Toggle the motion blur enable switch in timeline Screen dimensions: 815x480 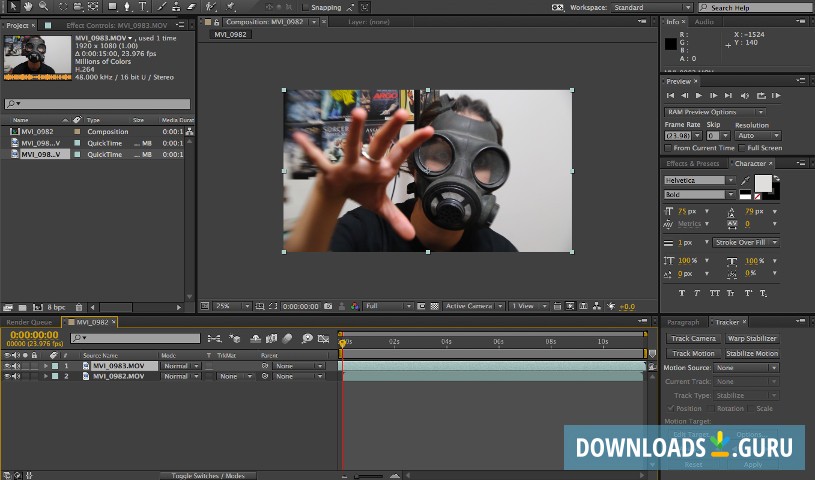[287, 339]
